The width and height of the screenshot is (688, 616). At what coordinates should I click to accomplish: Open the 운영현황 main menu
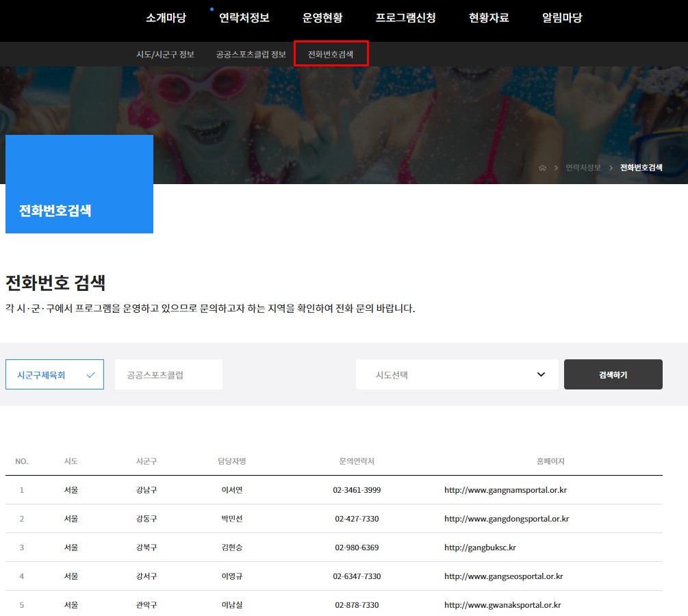coord(322,18)
